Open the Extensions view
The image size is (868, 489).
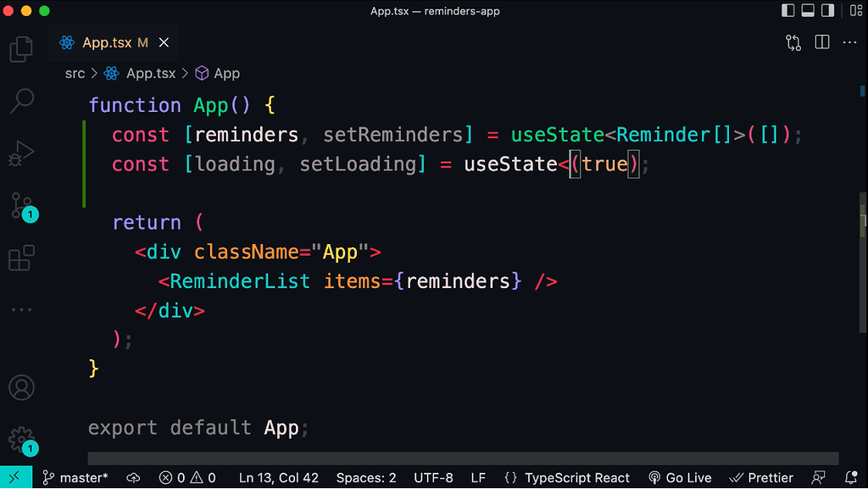(21, 257)
